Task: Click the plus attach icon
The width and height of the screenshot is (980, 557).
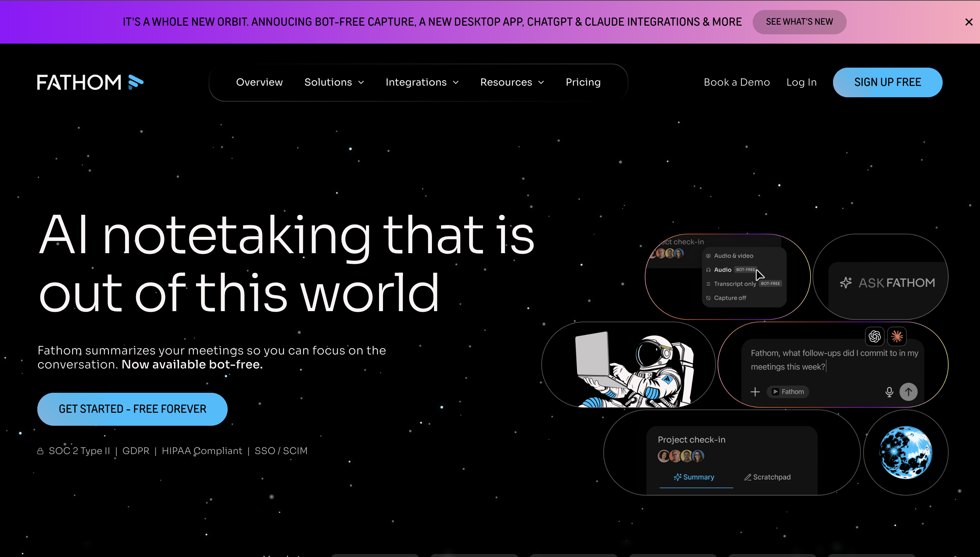Action: click(x=755, y=392)
